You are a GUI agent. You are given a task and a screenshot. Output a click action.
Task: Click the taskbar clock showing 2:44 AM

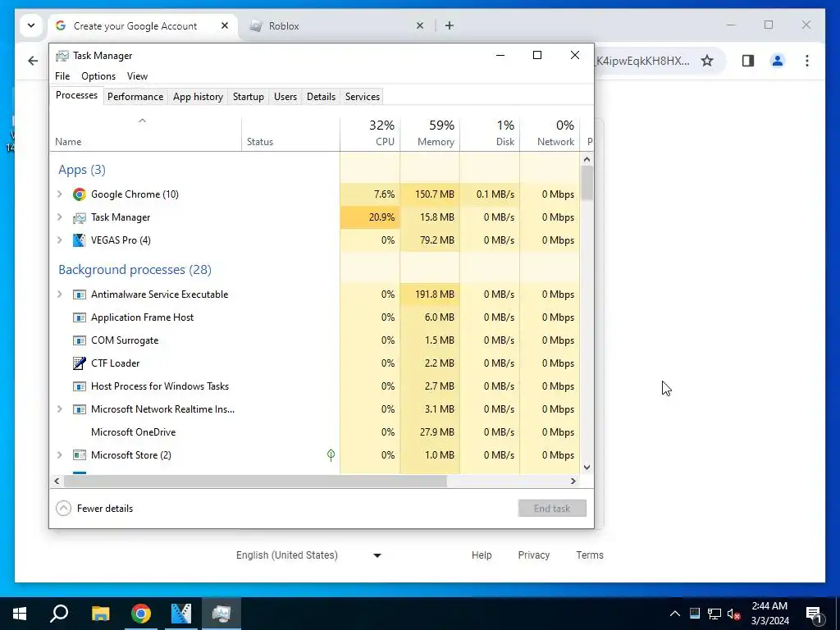tap(769, 614)
